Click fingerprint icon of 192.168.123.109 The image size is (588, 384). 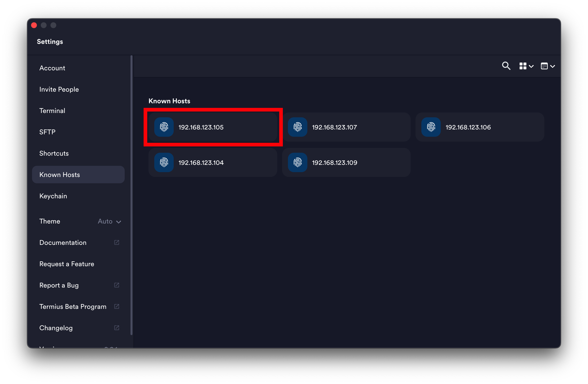click(x=297, y=162)
